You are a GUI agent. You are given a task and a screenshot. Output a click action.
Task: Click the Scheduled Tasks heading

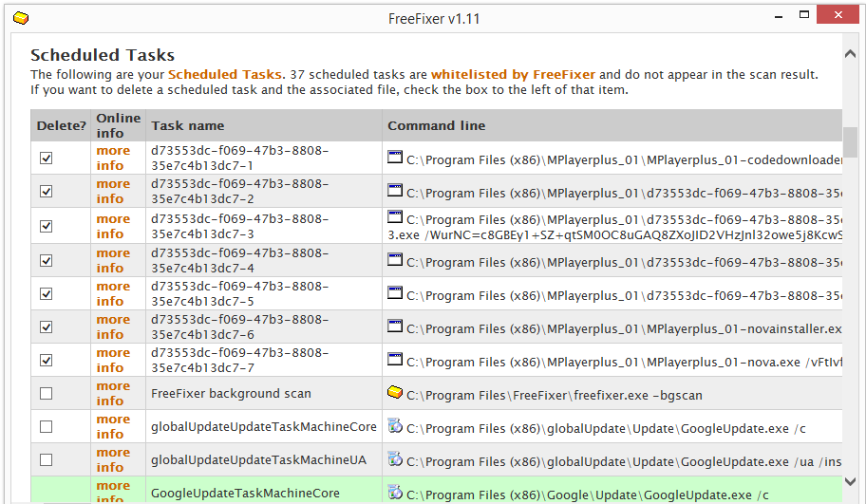pyautogui.click(x=103, y=55)
